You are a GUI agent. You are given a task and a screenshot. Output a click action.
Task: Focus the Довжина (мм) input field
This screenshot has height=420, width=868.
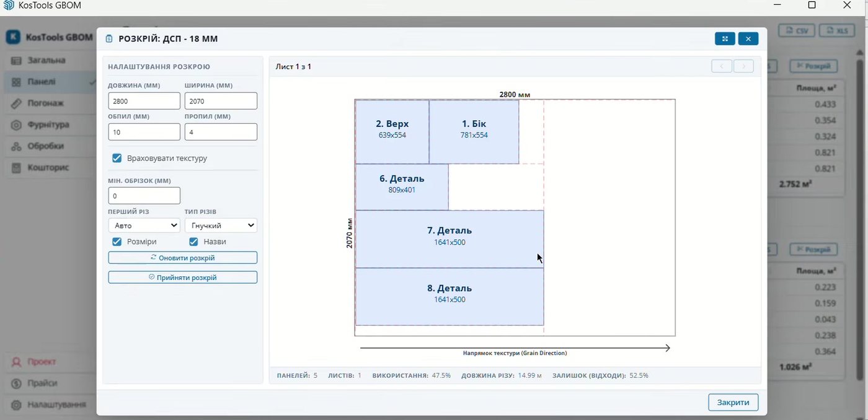click(x=144, y=101)
